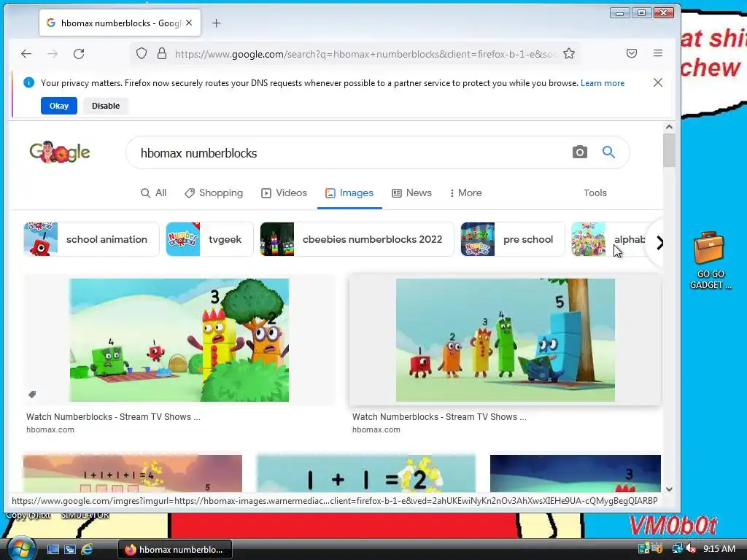Close the hbomax numberblocks tab
Screen dimensions: 747x560
coord(189,23)
